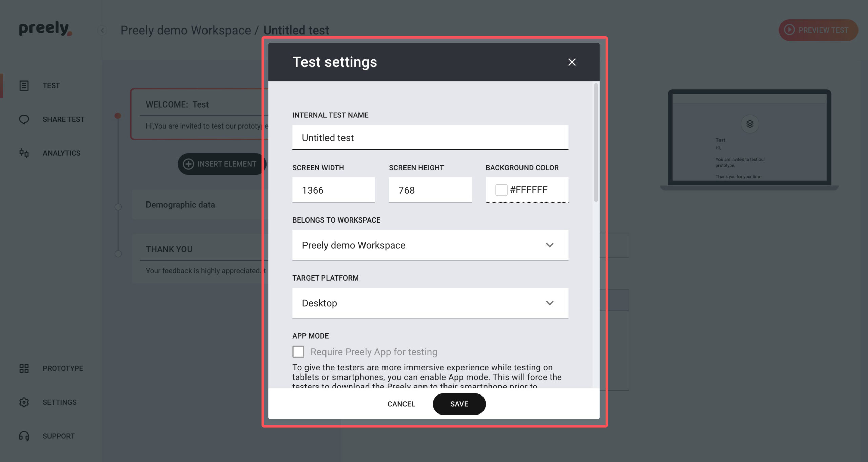Open the Target Platform dropdown chevron
This screenshot has height=462, width=868.
pos(550,303)
